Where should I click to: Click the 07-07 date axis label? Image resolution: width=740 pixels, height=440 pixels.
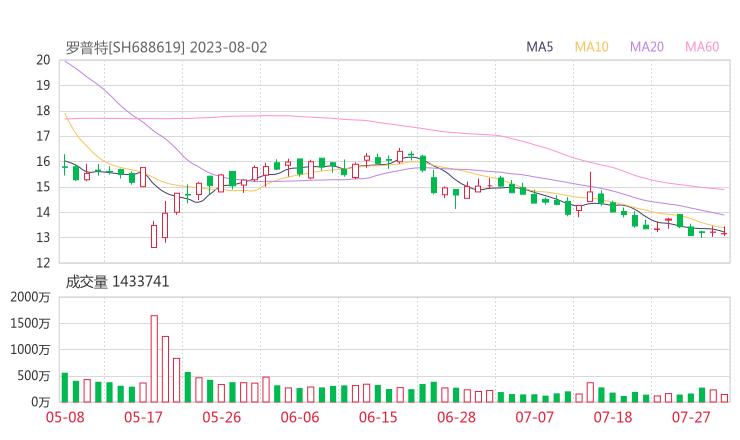pyautogui.click(x=534, y=417)
